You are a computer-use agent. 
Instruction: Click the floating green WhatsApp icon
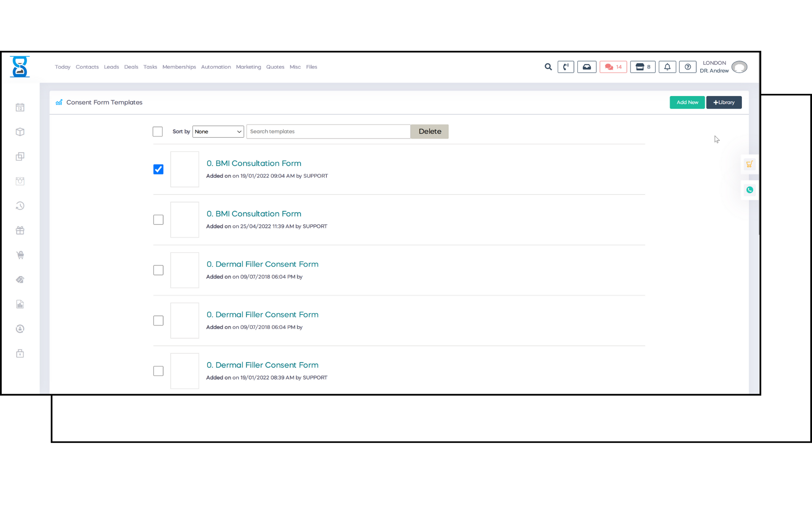click(x=749, y=190)
